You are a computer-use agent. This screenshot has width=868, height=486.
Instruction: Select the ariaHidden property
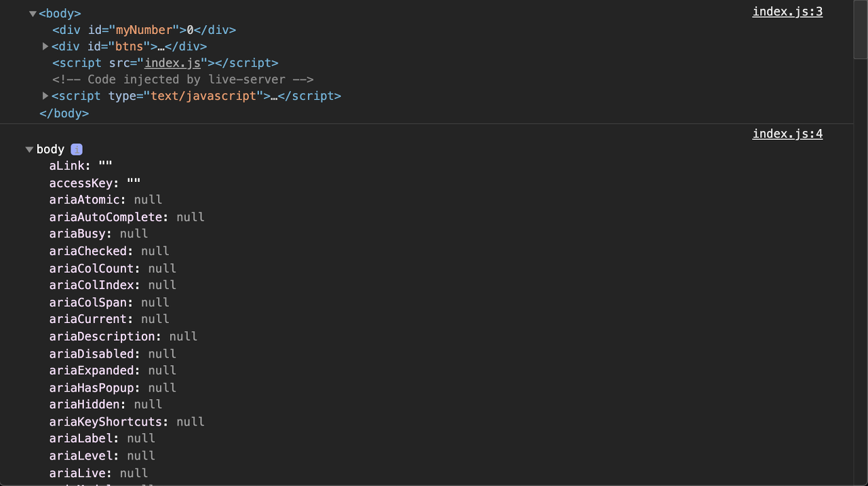pyautogui.click(x=106, y=405)
